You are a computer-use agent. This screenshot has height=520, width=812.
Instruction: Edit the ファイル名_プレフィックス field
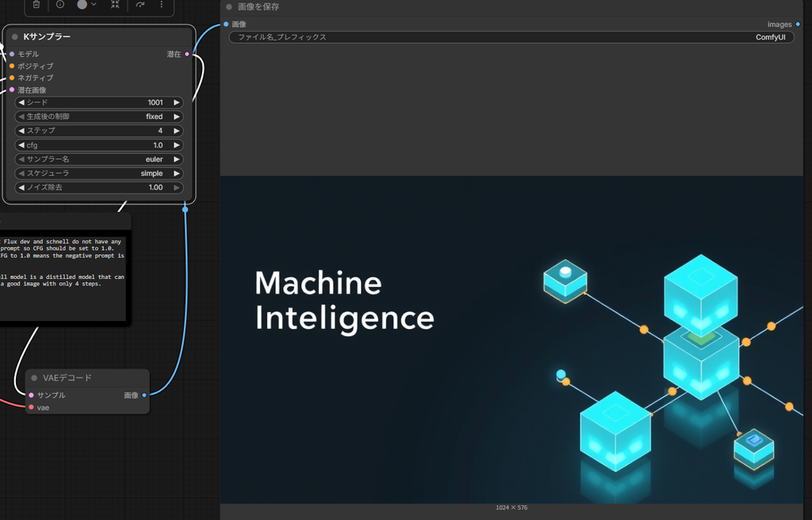click(x=511, y=37)
